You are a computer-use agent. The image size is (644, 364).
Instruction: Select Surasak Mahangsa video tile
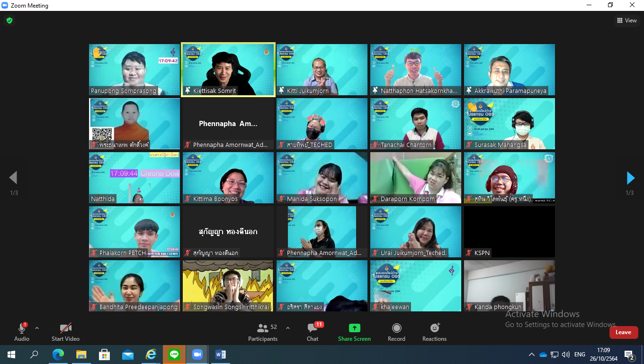point(510,124)
